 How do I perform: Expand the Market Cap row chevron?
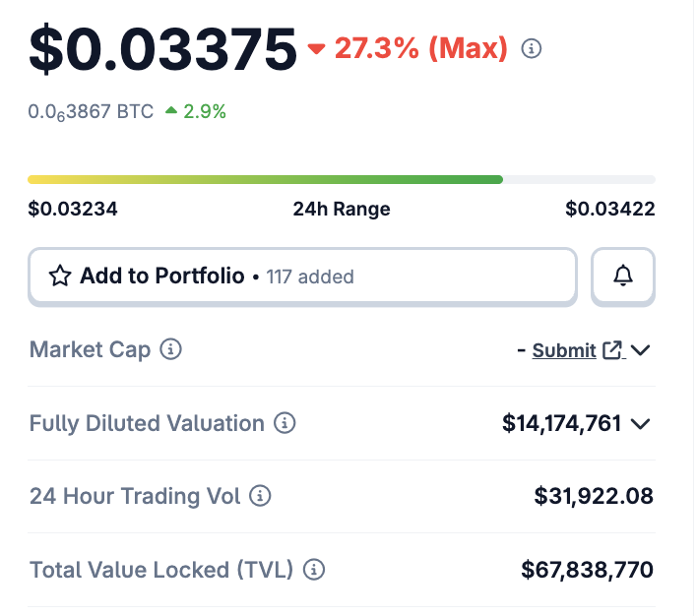coord(641,350)
